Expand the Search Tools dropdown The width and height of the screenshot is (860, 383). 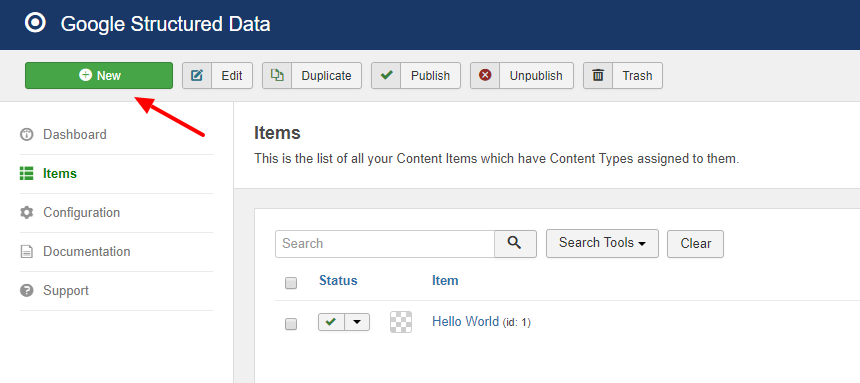(x=602, y=244)
